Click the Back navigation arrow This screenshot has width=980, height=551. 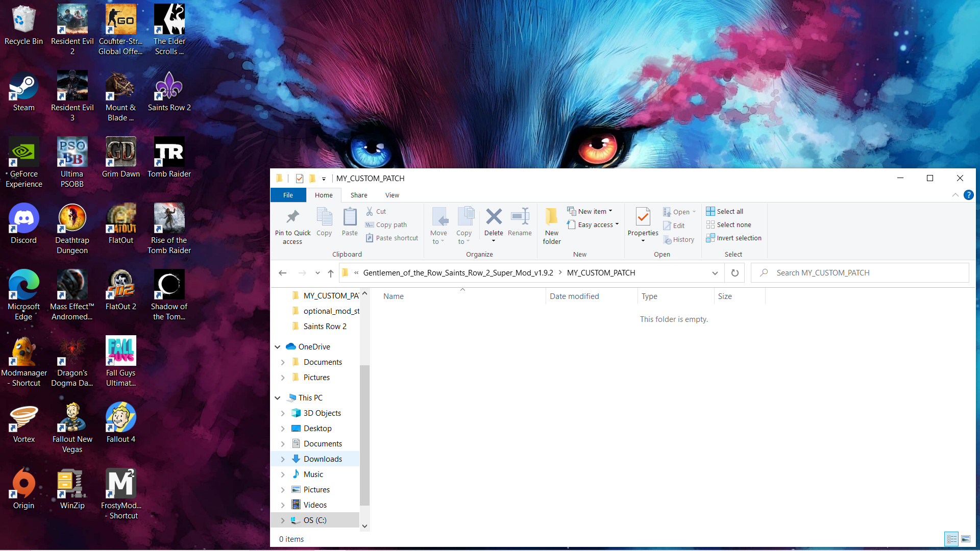point(282,273)
